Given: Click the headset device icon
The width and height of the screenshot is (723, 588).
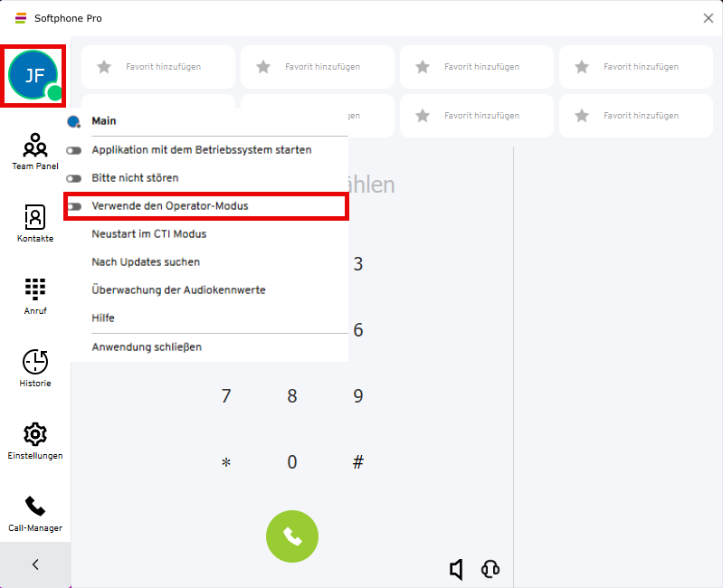Looking at the screenshot, I should [490, 569].
